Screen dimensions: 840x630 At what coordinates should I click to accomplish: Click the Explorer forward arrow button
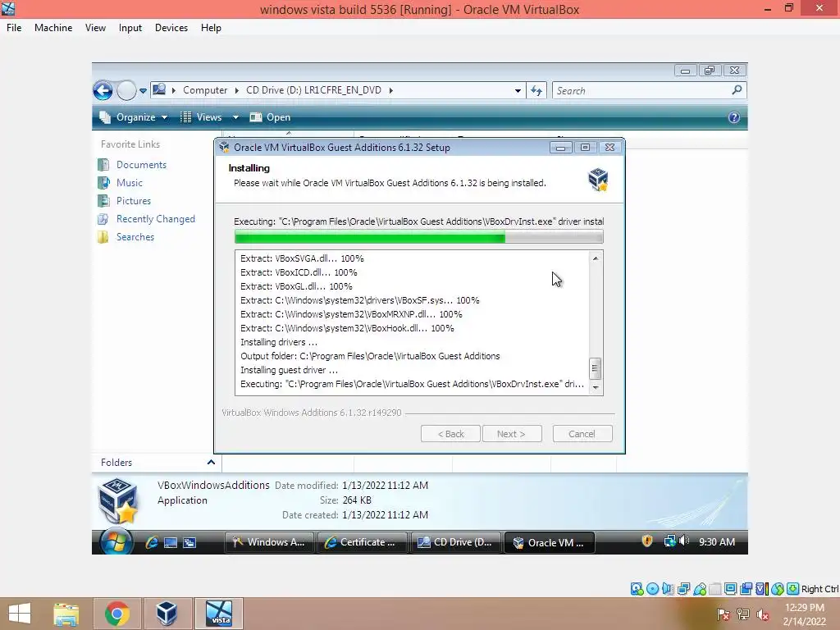(126, 90)
